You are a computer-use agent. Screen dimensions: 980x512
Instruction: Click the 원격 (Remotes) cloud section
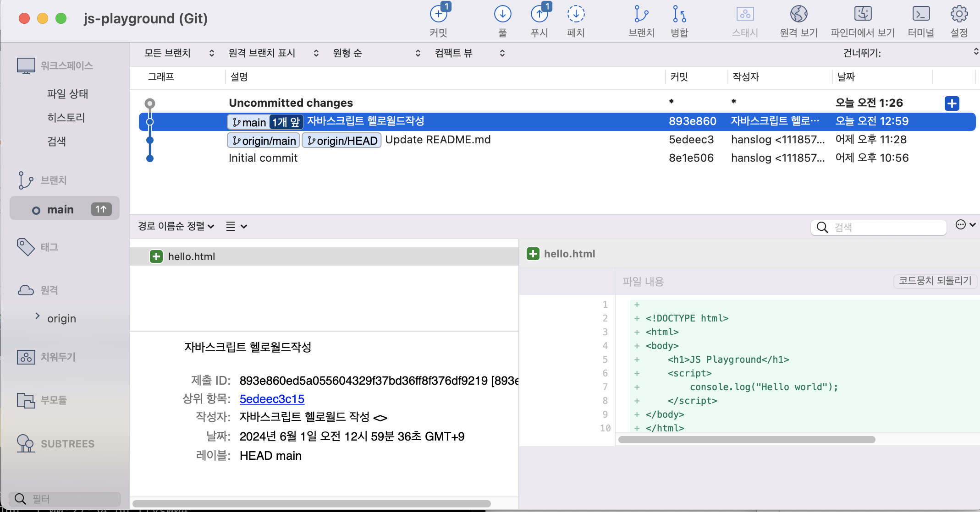point(38,290)
